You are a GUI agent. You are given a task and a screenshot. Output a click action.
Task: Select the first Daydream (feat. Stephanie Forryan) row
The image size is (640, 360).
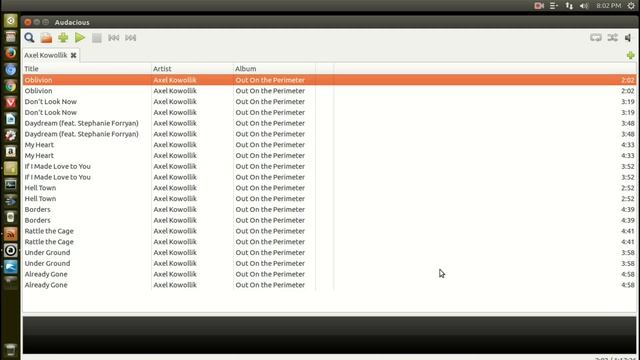point(329,123)
